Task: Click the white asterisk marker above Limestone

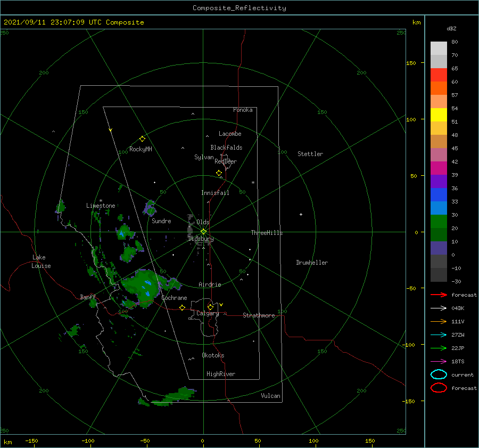Action: click(101, 201)
